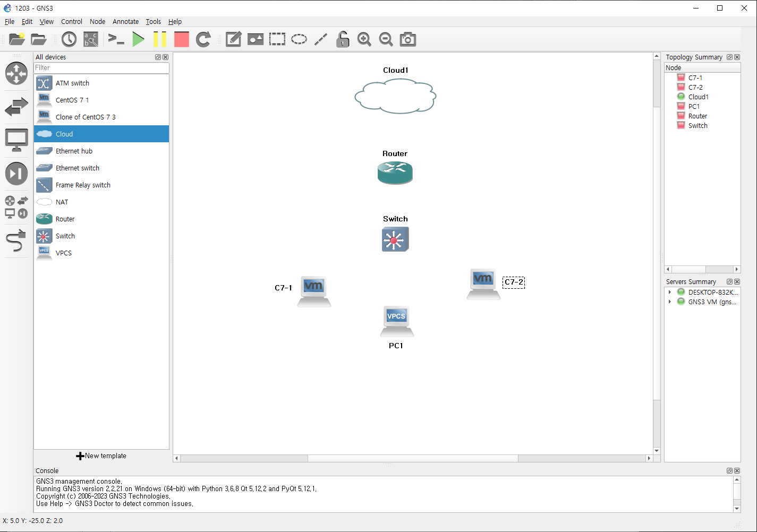Select Cloud1 in Topology Summary

click(x=699, y=97)
